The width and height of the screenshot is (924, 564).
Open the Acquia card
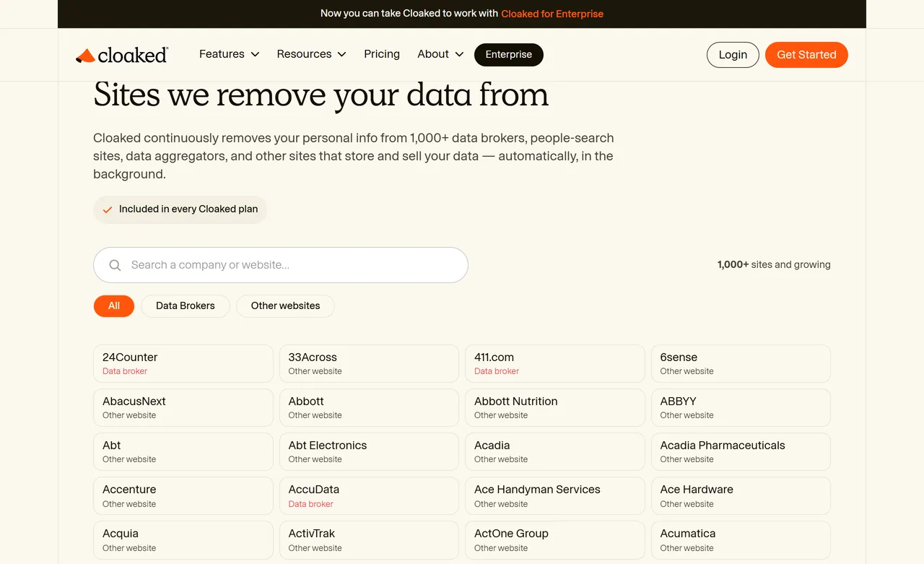(183, 539)
